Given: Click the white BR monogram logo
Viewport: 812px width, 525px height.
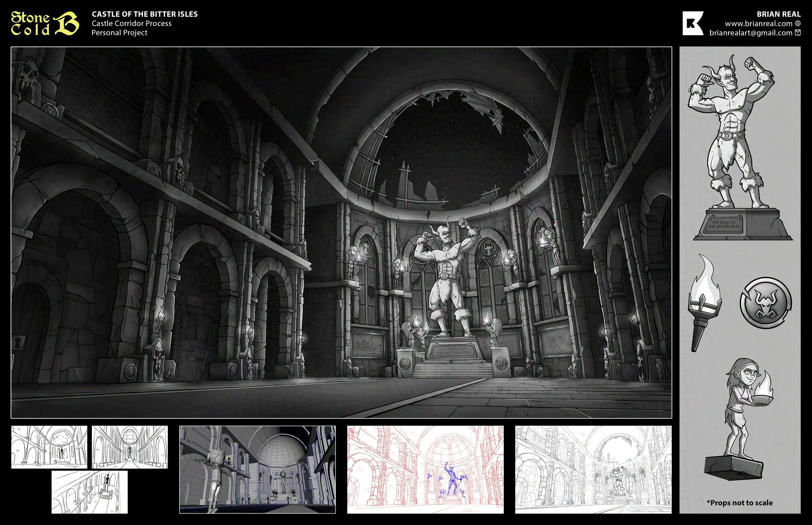Looking at the screenshot, I should pos(692,23).
